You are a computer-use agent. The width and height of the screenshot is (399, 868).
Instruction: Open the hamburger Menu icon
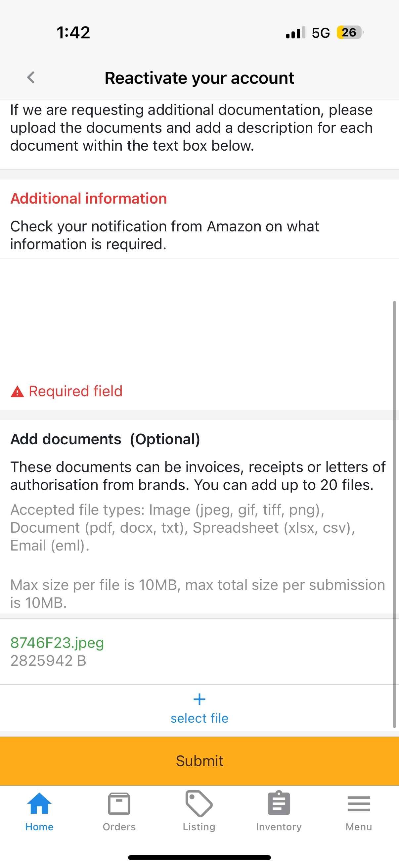(359, 804)
